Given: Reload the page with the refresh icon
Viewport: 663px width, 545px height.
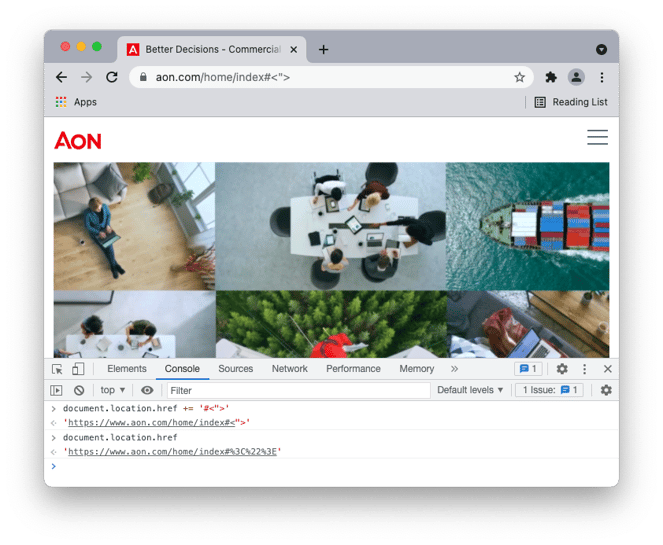Looking at the screenshot, I should (x=112, y=77).
